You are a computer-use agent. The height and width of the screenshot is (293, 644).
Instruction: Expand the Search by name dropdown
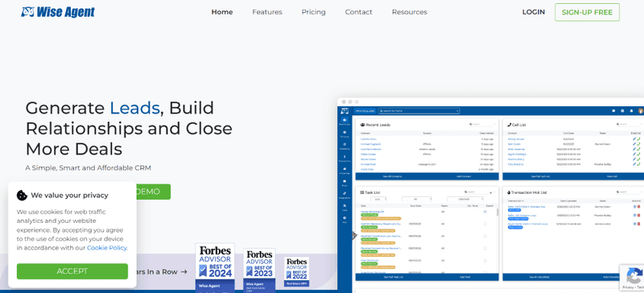point(419,111)
